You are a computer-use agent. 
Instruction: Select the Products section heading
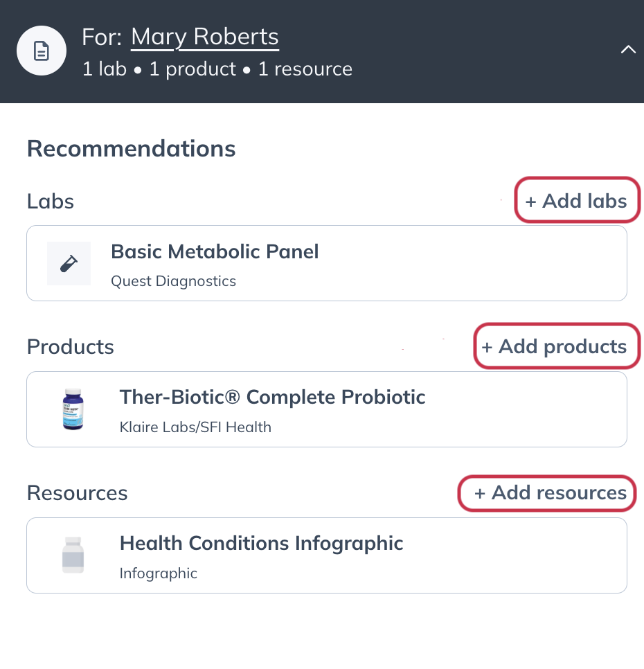tap(70, 346)
